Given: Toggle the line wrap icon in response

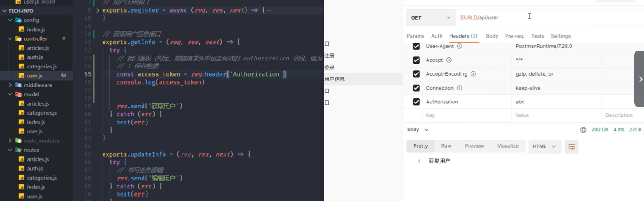Looking at the screenshot, I should [x=571, y=146].
